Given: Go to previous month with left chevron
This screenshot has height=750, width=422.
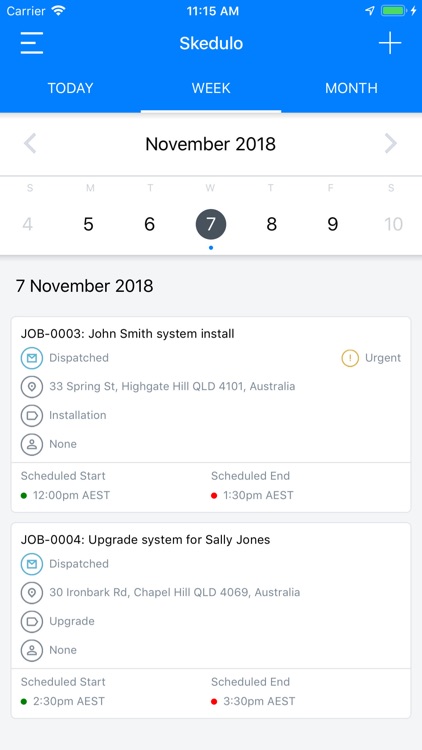Looking at the screenshot, I should tap(30, 143).
